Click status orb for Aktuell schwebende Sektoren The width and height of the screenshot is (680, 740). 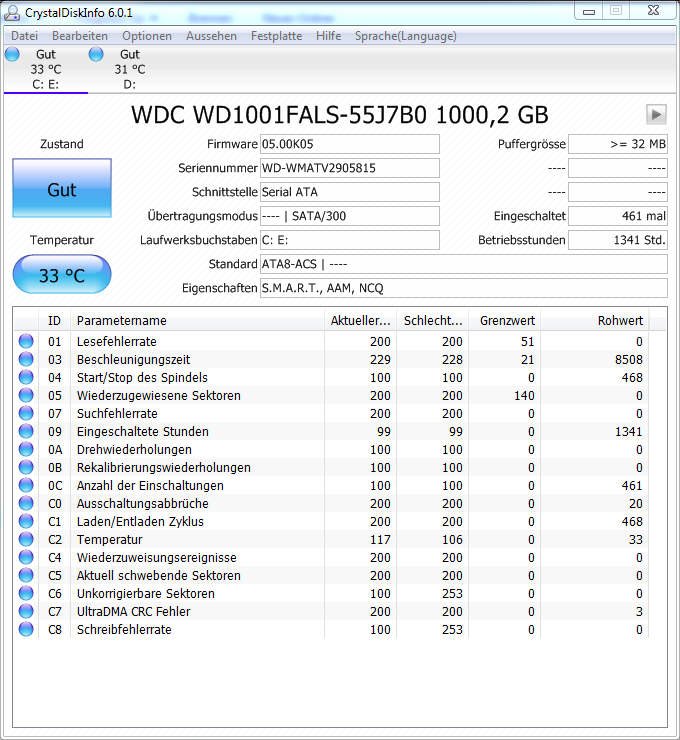(x=26, y=575)
